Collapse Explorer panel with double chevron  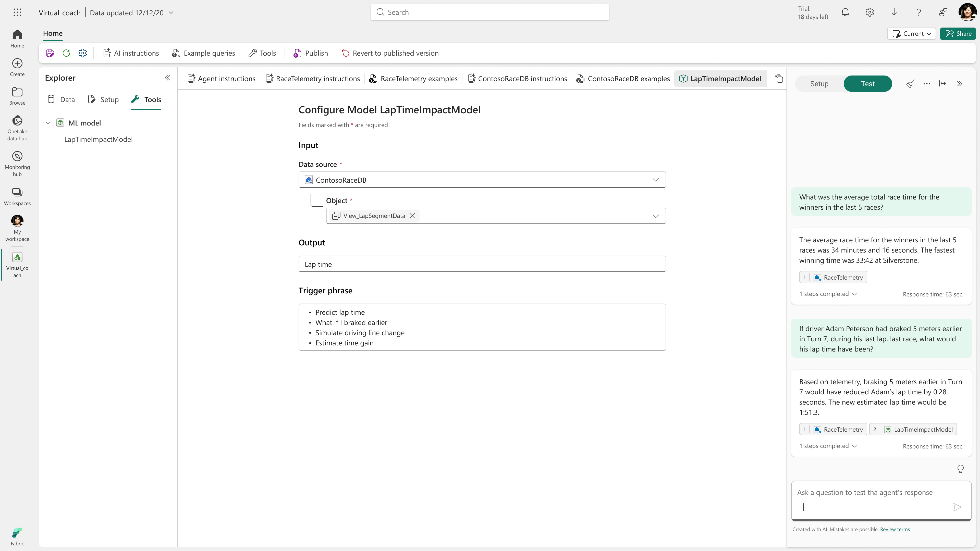click(x=167, y=78)
